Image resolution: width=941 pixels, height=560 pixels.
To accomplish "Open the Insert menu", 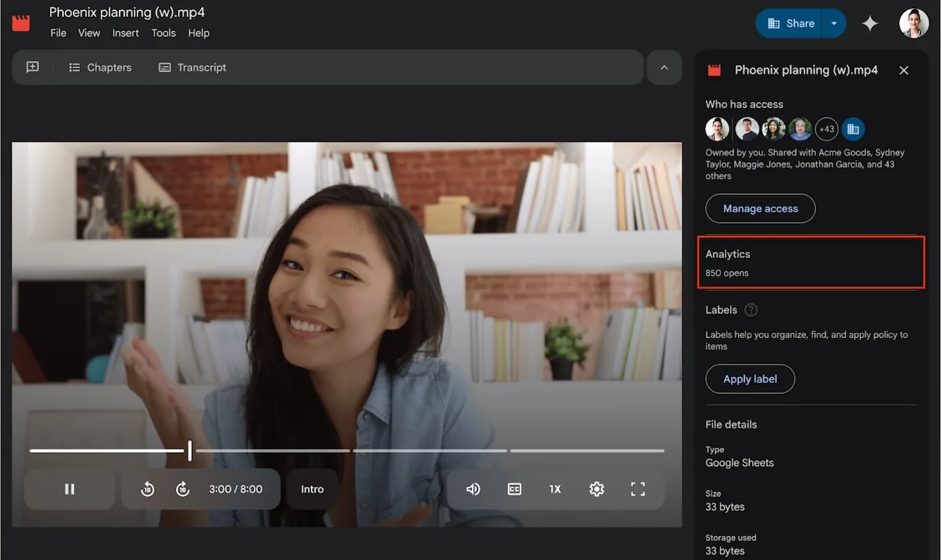I will coord(125,33).
